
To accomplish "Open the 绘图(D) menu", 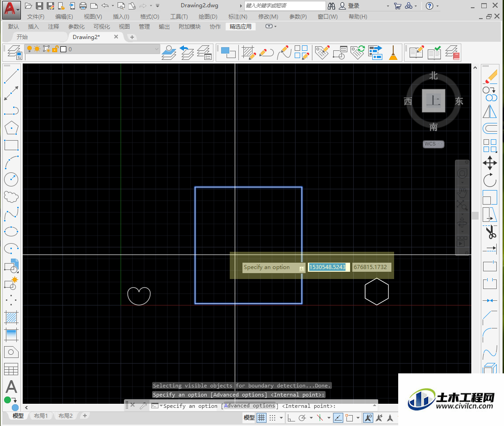I will tap(208, 17).
